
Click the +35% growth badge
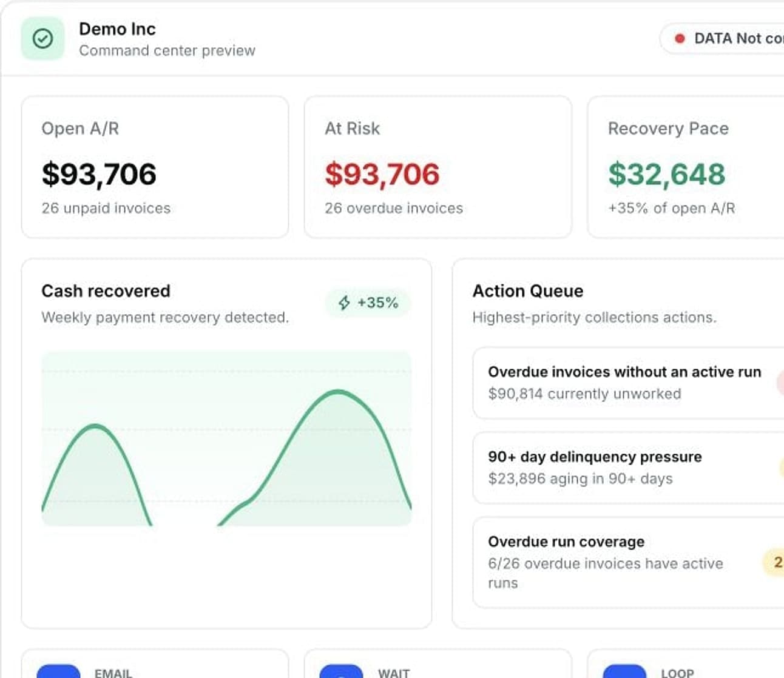click(x=368, y=303)
